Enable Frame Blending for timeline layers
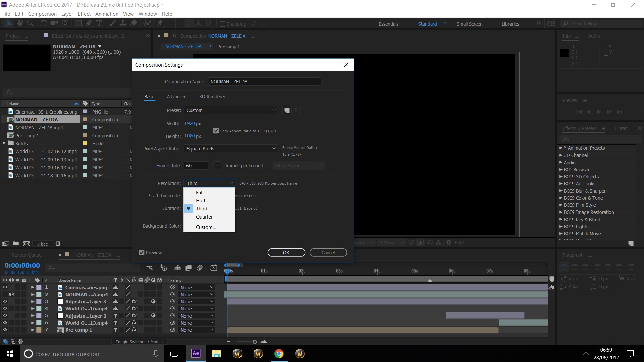This screenshot has width=644, height=362. click(189, 268)
